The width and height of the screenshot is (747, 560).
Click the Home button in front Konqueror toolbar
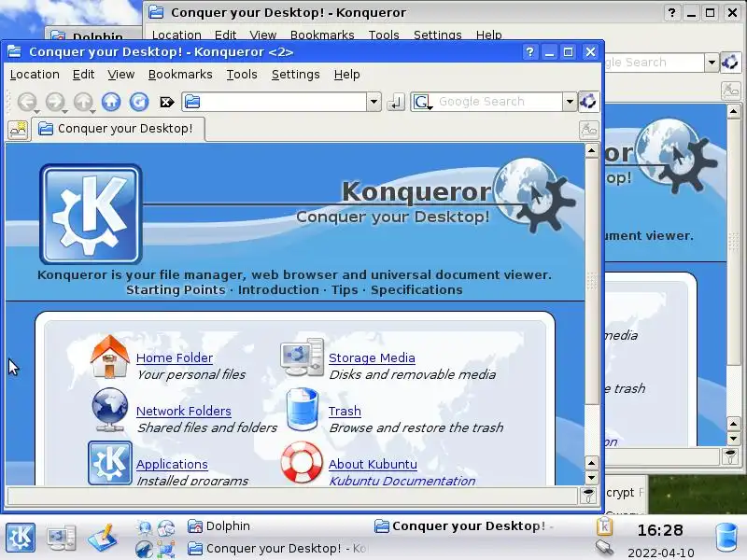pos(111,102)
